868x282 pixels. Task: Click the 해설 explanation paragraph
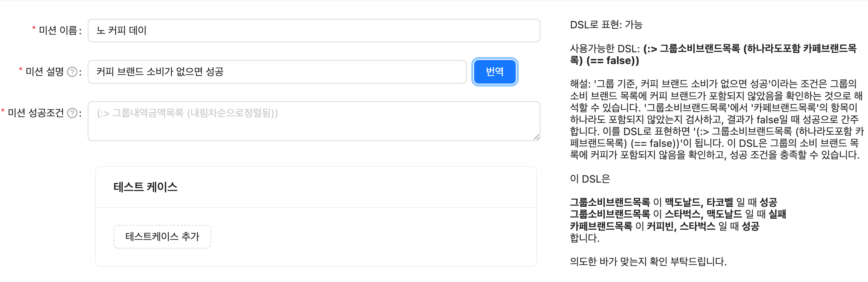(x=717, y=119)
